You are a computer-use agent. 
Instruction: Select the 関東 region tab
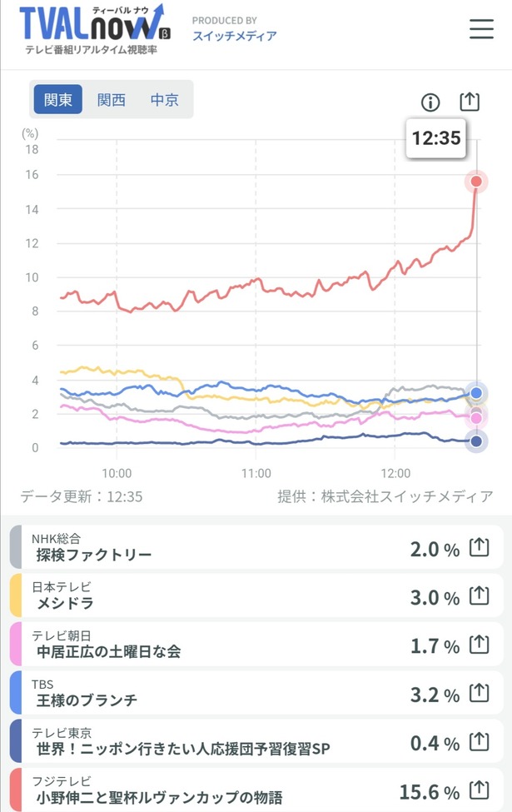tap(58, 99)
